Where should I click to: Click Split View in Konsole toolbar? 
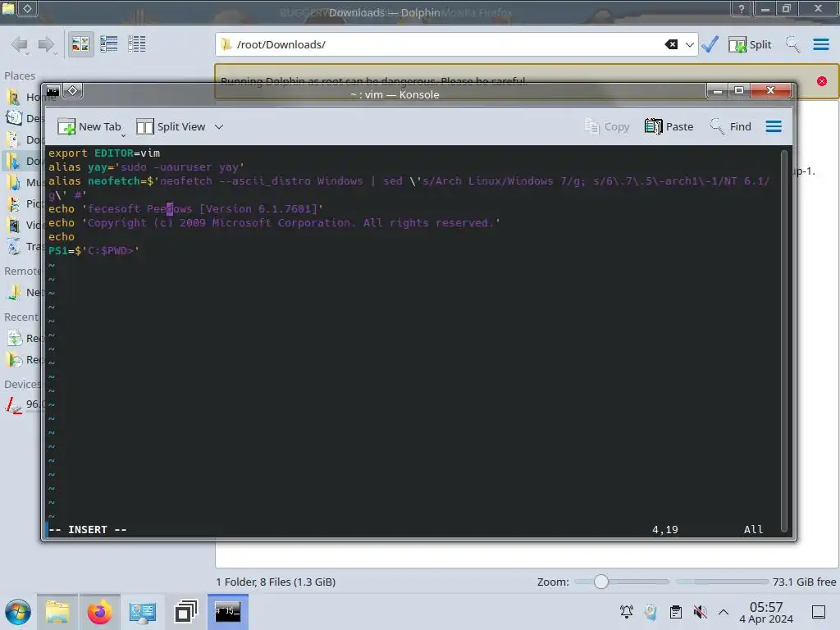[171, 126]
